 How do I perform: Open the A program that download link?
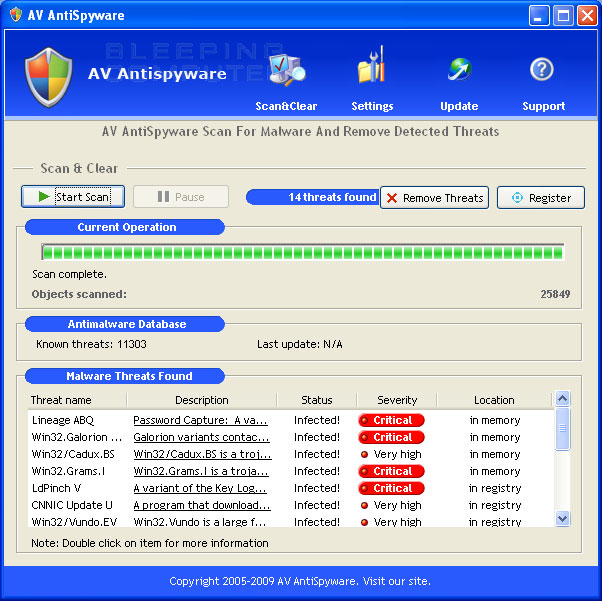[x=202, y=505]
